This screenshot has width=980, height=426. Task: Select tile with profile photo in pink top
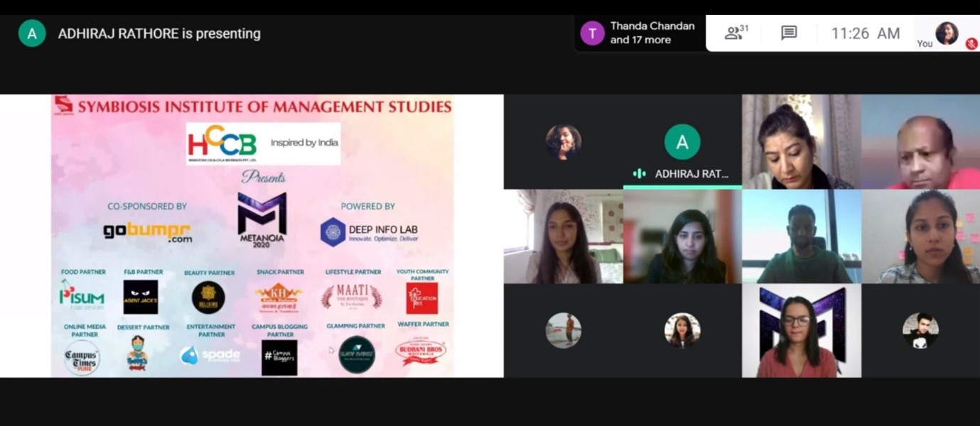pos(682,331)
